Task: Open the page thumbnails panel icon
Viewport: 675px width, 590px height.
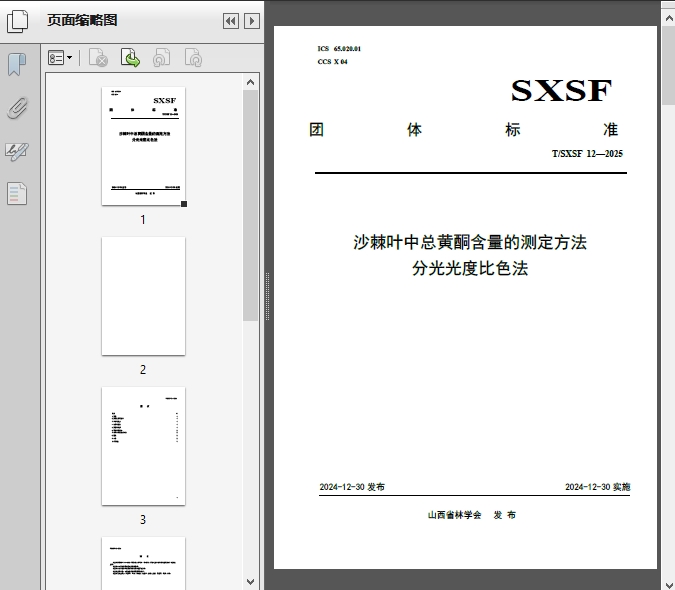Action: click(18, 20)
